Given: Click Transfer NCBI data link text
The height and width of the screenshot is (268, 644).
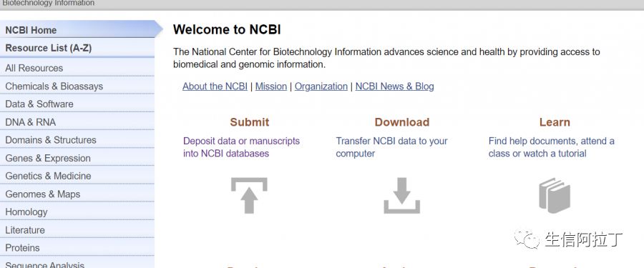Looking at the screenshot, I should pyautogui.click(x=392, y=147).
